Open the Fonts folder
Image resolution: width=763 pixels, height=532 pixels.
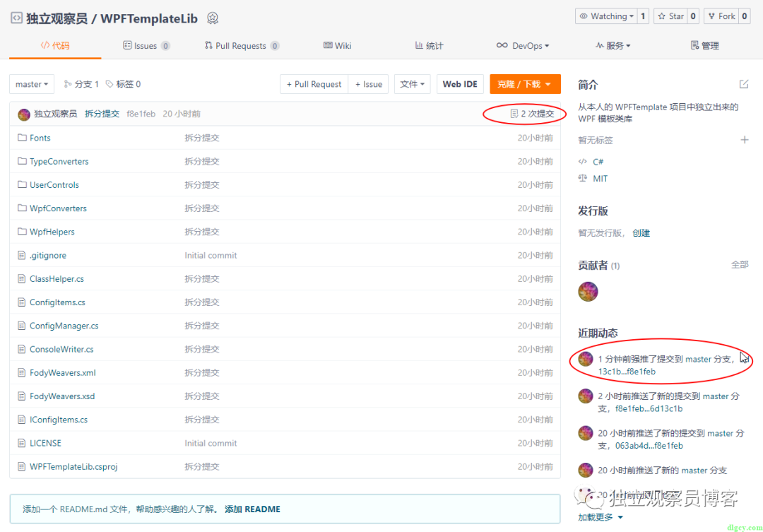pyautogui.click(x=40, y=137)
